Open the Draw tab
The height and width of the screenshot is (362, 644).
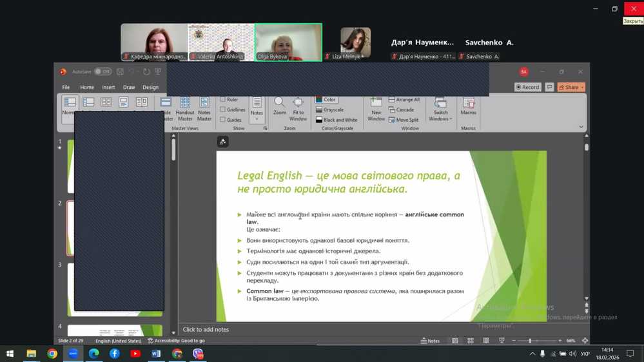[x=129, y=87]
